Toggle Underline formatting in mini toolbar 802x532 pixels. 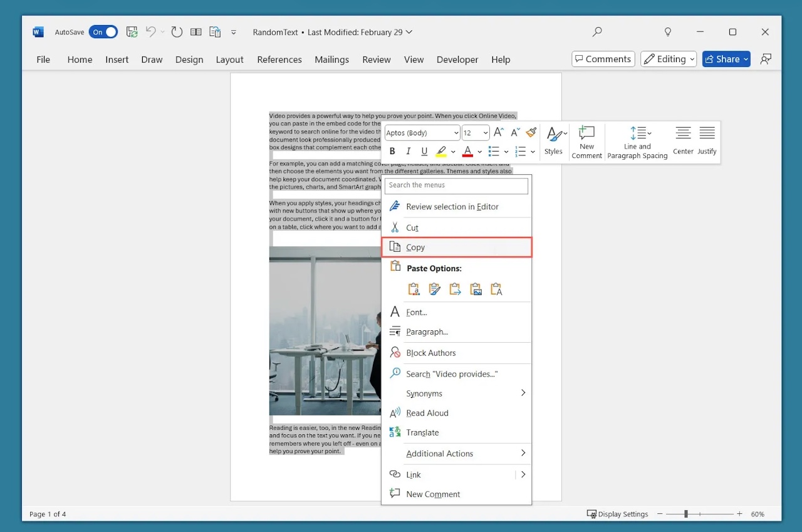424,151
